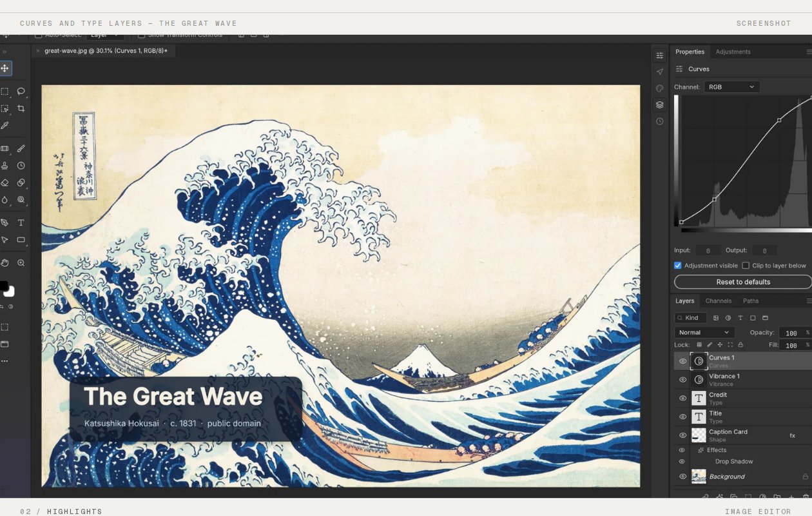Hide the Caption Card layer
The height and width of the screenshot is (516, 812).
(x=682, y=435)
